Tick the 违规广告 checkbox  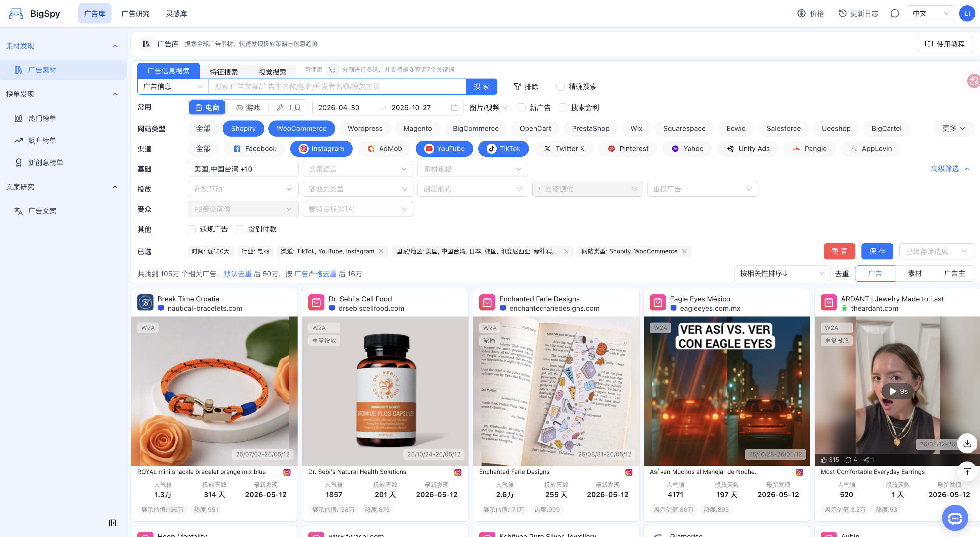[192, 229]
